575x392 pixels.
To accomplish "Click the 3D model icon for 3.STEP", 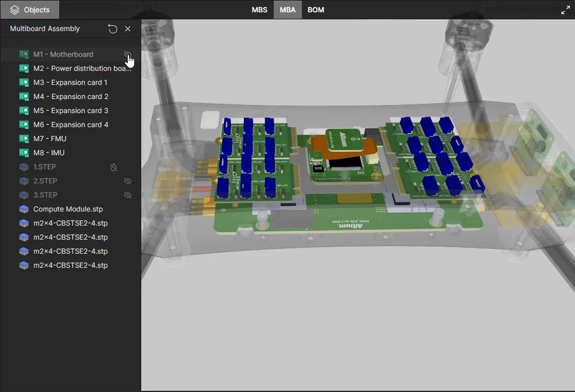I will (24, 195).
